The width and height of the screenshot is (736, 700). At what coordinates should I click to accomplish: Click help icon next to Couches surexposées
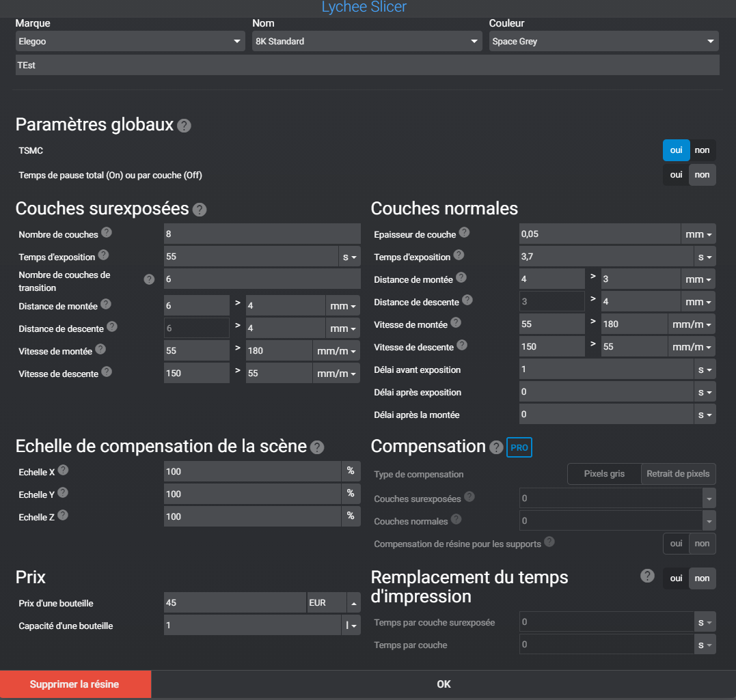[x=200, y=210]
